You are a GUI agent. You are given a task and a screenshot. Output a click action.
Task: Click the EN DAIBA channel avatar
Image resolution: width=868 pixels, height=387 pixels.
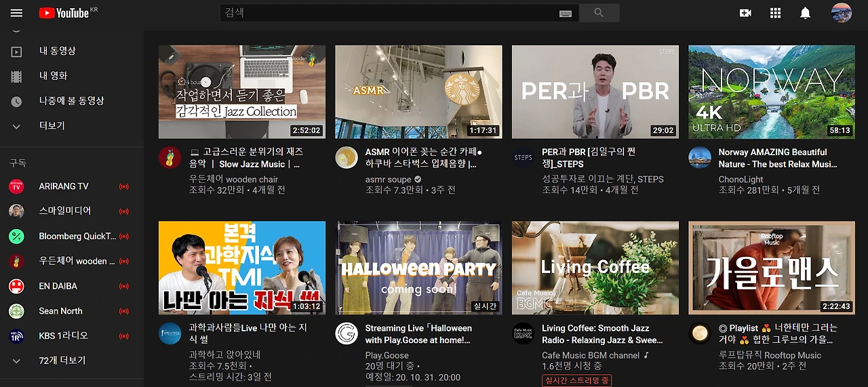[x=16, y=286]
